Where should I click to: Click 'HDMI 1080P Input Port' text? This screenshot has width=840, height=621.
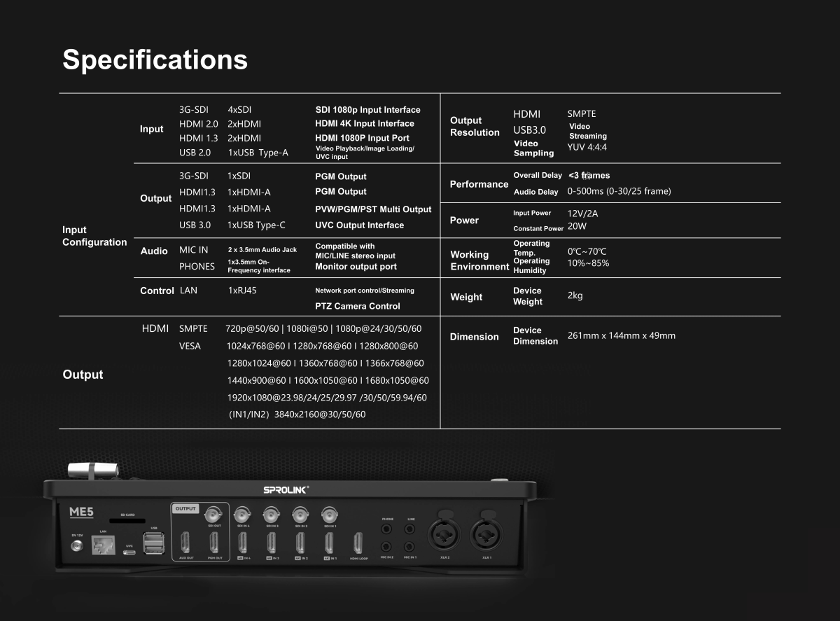click(x=362, y=138)
